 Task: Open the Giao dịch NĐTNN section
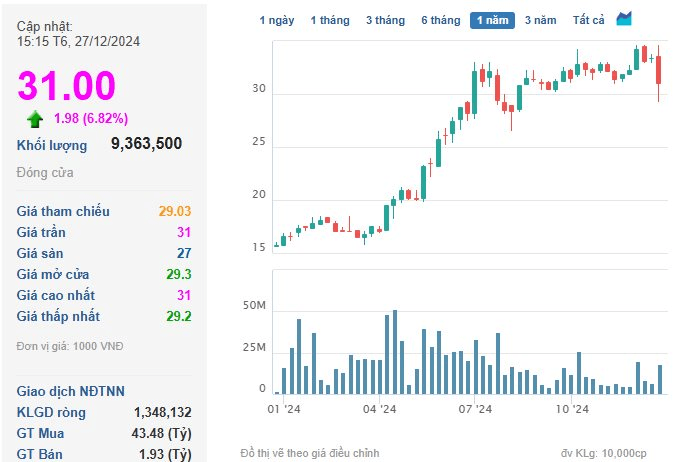[70, 391]
